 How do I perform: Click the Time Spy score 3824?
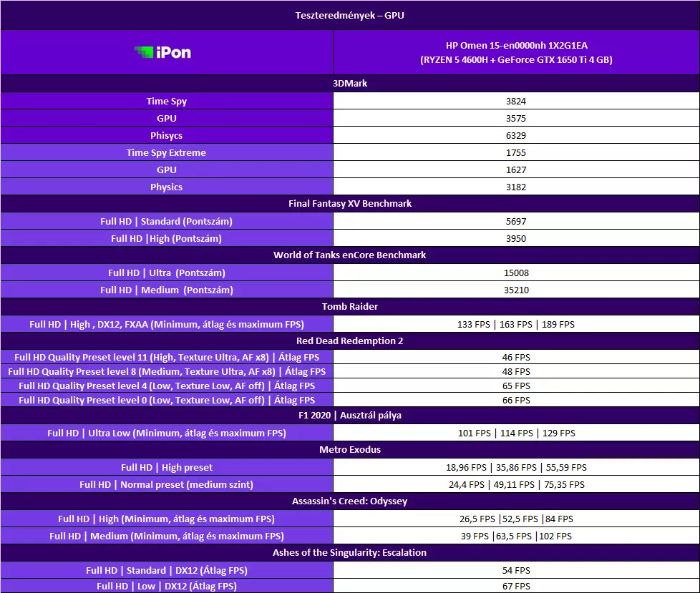click(x=516, y=101)
